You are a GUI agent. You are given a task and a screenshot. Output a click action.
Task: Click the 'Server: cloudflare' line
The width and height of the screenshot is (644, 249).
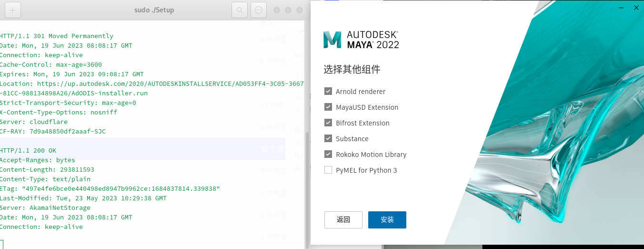coord(34,122)
